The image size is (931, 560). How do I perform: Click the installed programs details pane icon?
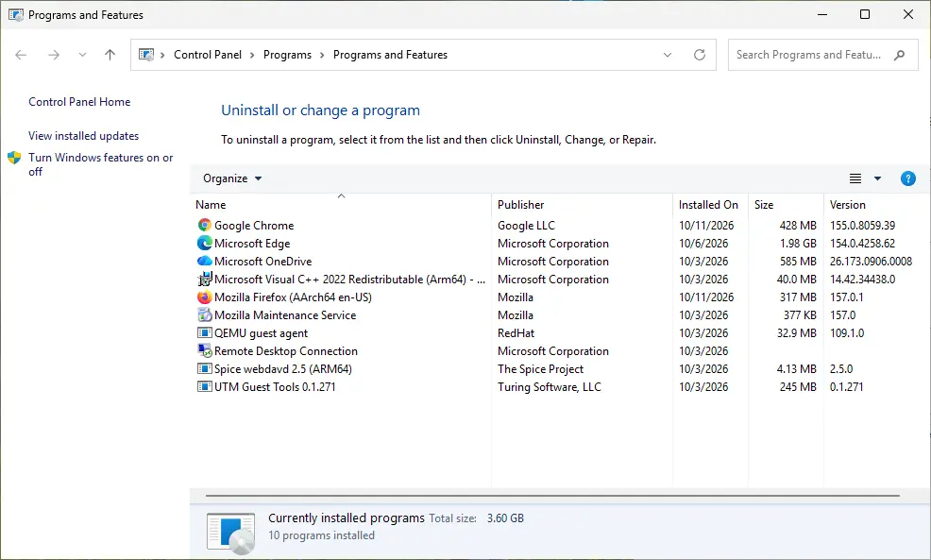tap(231, 532)
